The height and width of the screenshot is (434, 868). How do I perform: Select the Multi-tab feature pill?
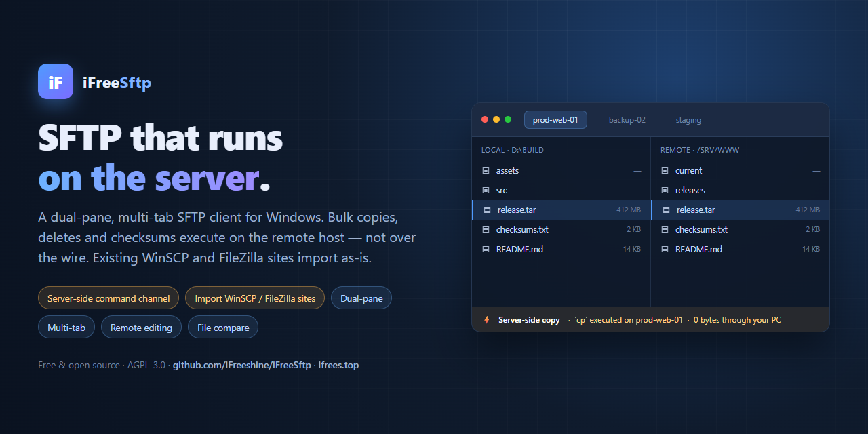pyautogui.click(x=66, y=328)
